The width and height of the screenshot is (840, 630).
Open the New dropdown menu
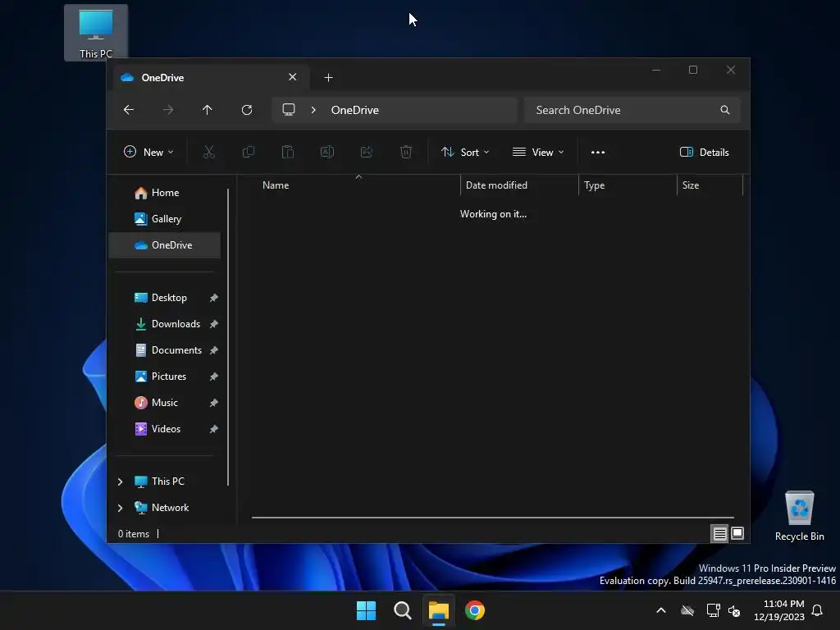pyautogui.click(x=148, y=152)
